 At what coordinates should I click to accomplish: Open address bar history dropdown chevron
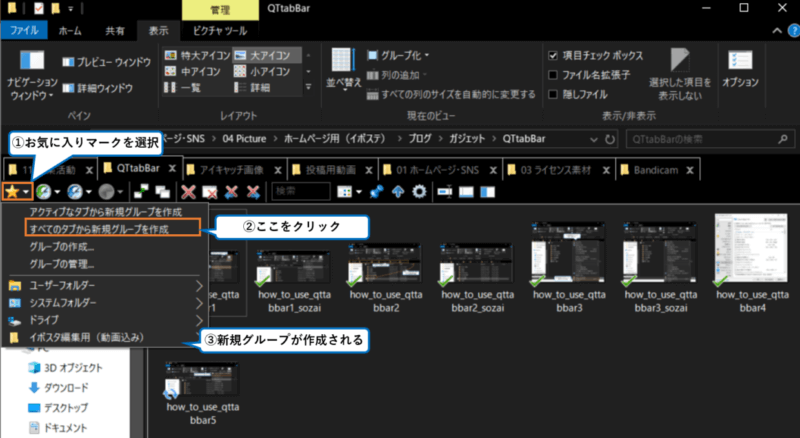coord(593,139)
